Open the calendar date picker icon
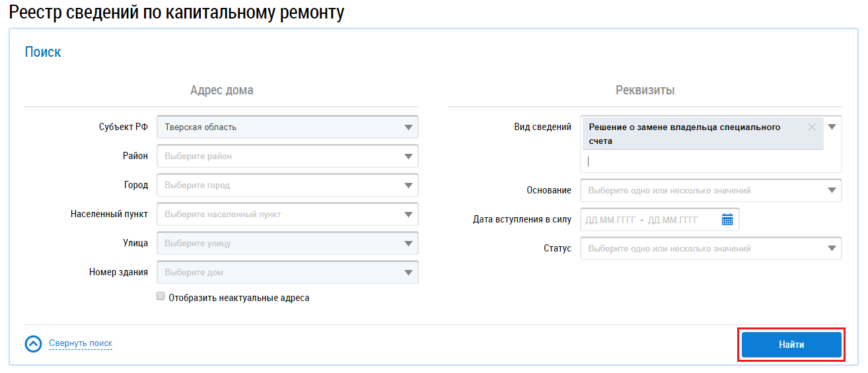868x373 pixels. (727, 220)
